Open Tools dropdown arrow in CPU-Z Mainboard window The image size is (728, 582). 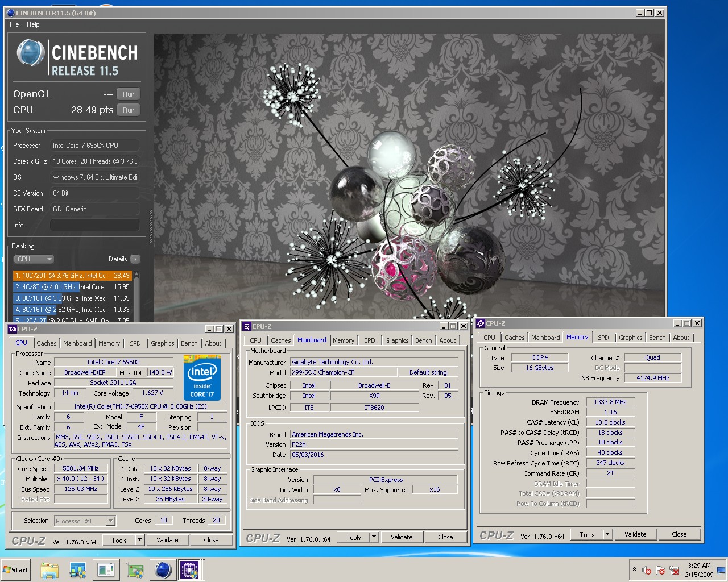374,537
